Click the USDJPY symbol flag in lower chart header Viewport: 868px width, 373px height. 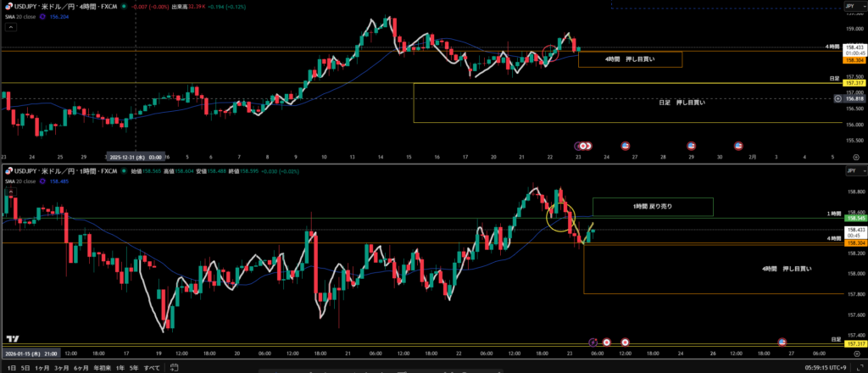point(8,170)
